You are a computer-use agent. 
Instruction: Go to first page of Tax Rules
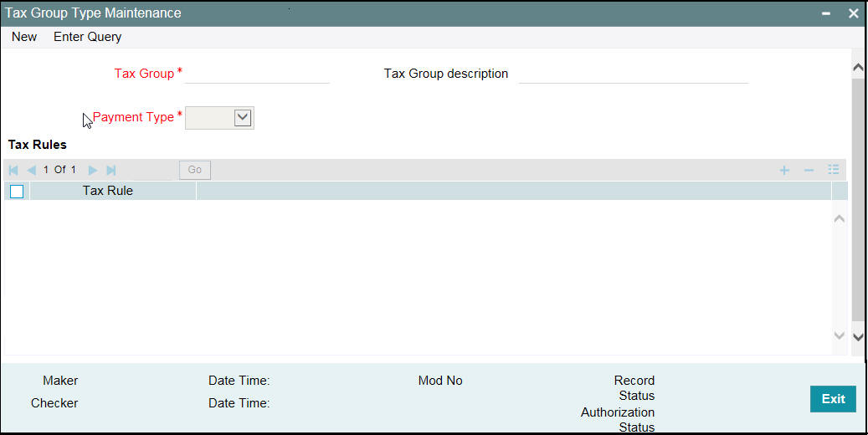tap(13, 170)
